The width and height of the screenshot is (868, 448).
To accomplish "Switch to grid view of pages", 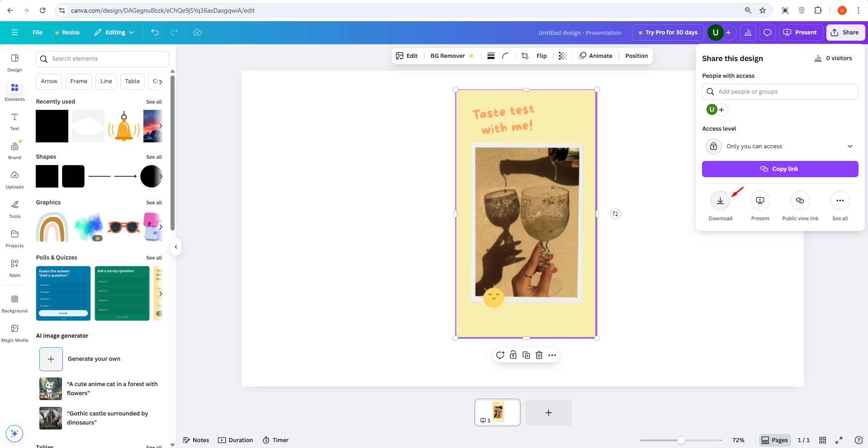I will click(823, 440).
